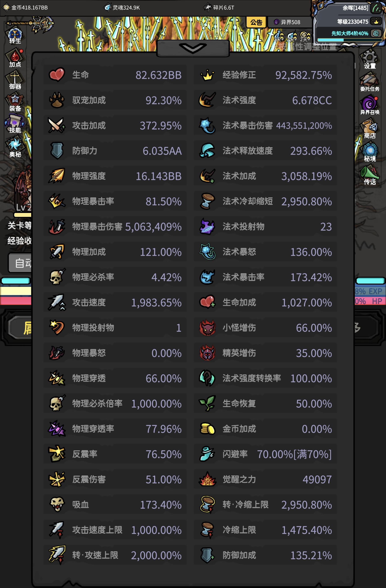Toggle the 自动 auto button

tap(20, 263)
